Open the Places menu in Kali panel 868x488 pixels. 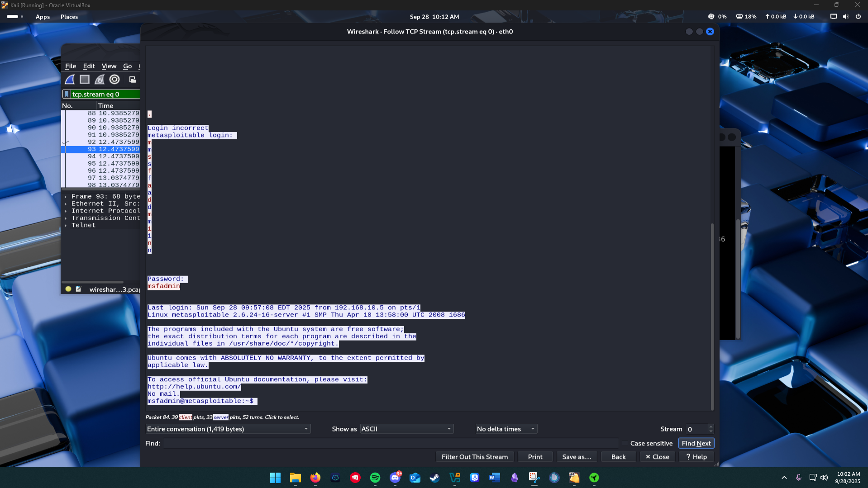click(69, 17)
